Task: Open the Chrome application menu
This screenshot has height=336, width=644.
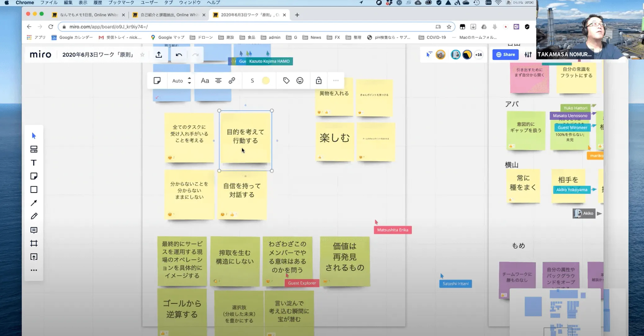Action: (25, 3)
